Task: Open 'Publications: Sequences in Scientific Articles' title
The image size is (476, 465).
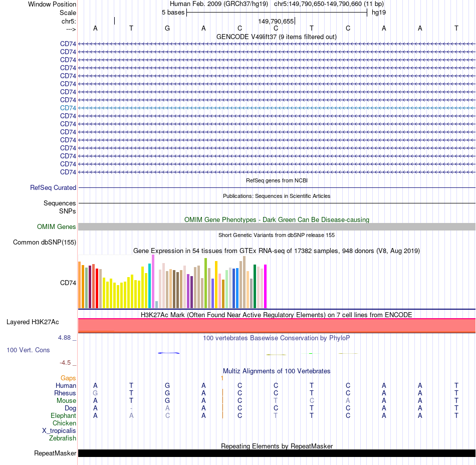Action: (277, 196)
